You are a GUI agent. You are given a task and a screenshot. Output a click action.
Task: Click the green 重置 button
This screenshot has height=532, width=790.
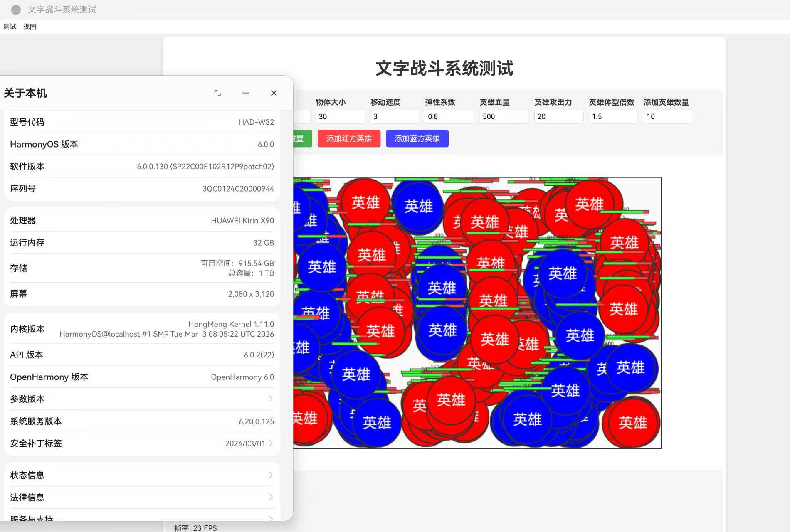click(298, 138)
